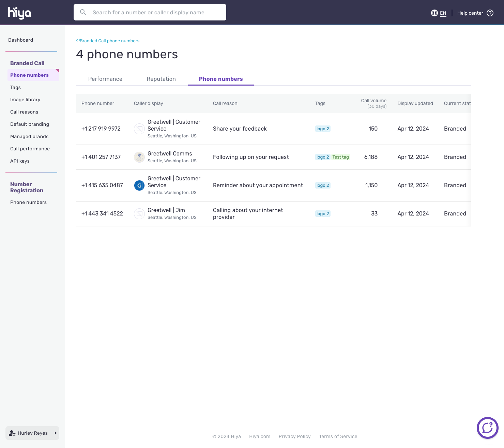Open Call reasons in the sidebar
This screenshot has height=448, width=504.
click(x=24, y=112)
